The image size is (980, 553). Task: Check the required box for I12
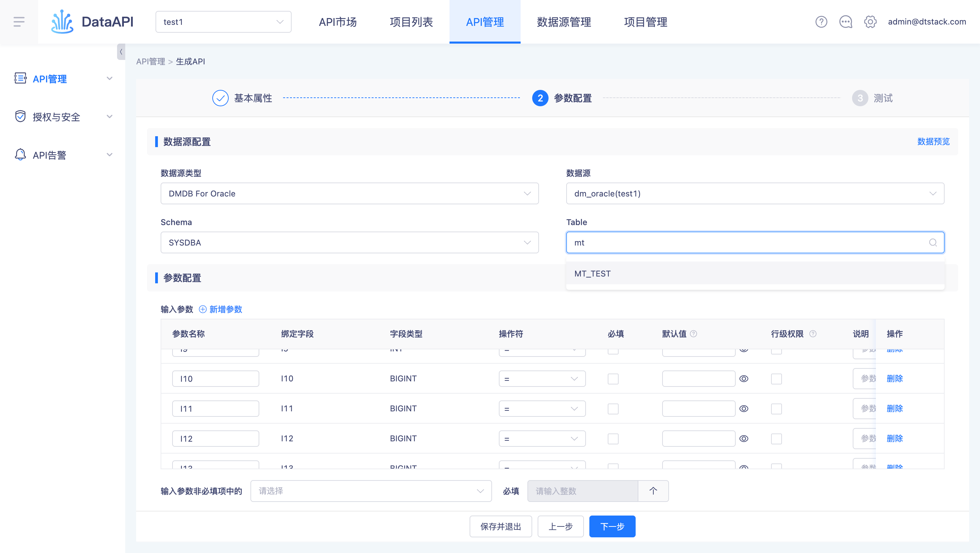[x=613, y=439]
